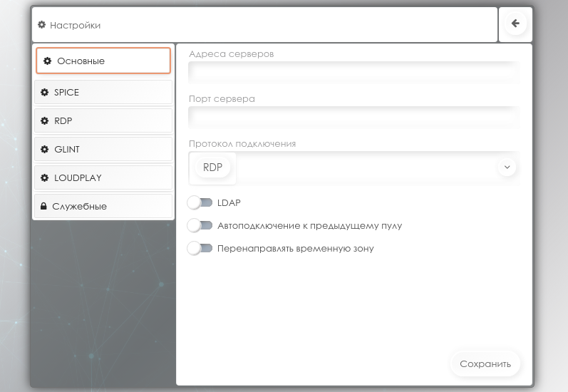The image size is (568, 392).
Task: Click the gear icon beside SPICE
Action: (44, 93)
